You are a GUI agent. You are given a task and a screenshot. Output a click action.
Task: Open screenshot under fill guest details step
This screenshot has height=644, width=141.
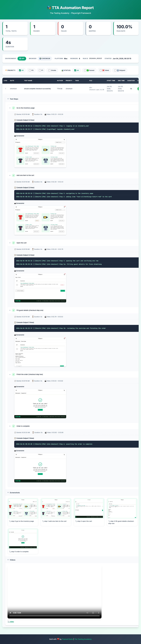click(40, 352)
